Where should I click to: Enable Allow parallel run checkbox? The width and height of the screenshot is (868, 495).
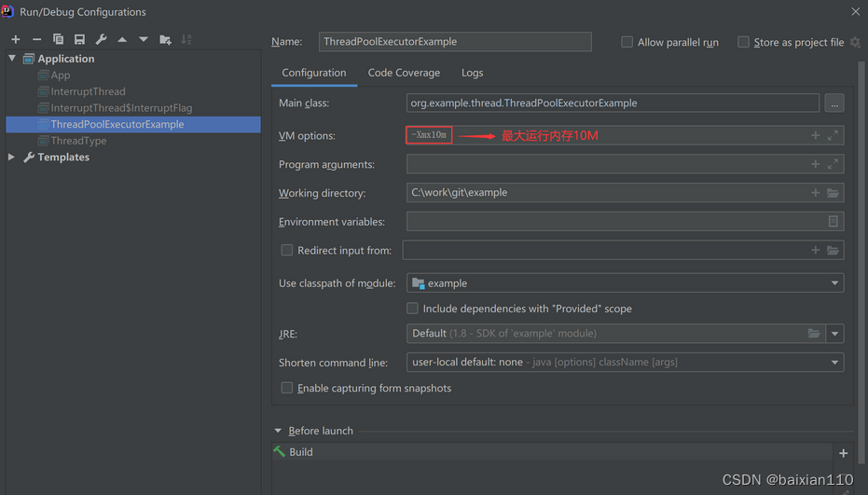tap(627, 42)
